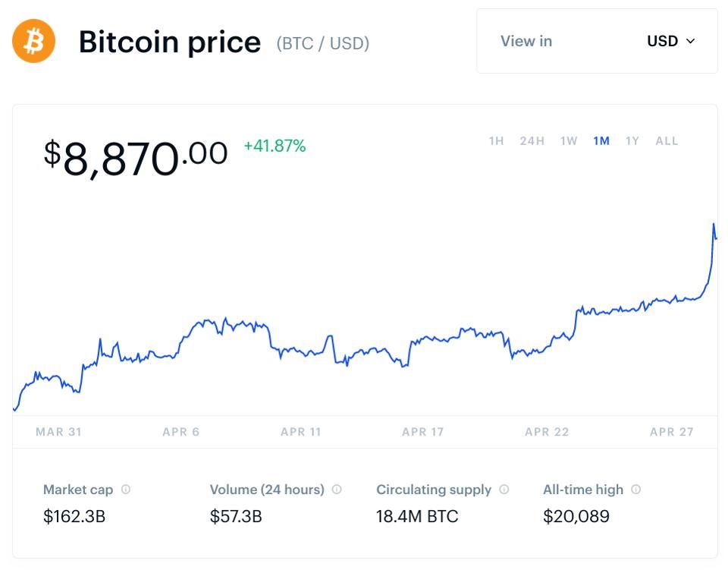Image resolution: width=728 pixels, height=570 pixels.
Task: Expand the USD currency dropdown chevron
Action: coord(690,41)
